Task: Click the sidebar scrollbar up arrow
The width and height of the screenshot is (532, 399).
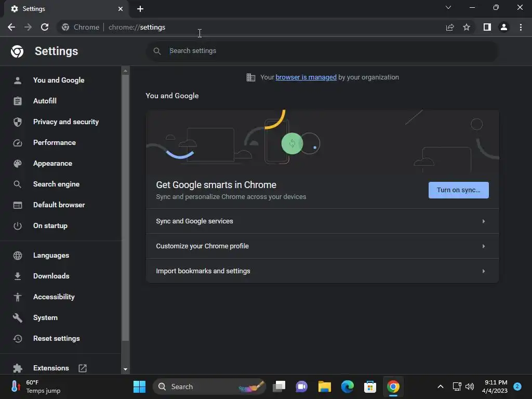Action: (x=126, y=71)
